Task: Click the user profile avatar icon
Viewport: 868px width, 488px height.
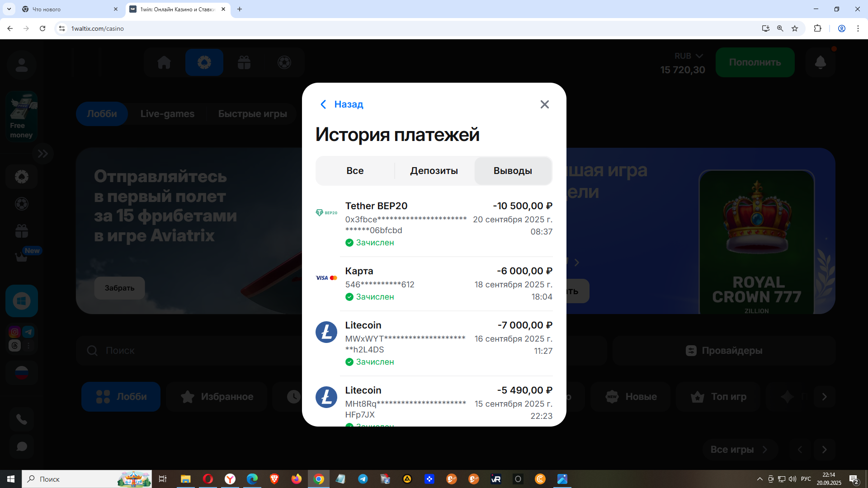Action: coord(21,65)
